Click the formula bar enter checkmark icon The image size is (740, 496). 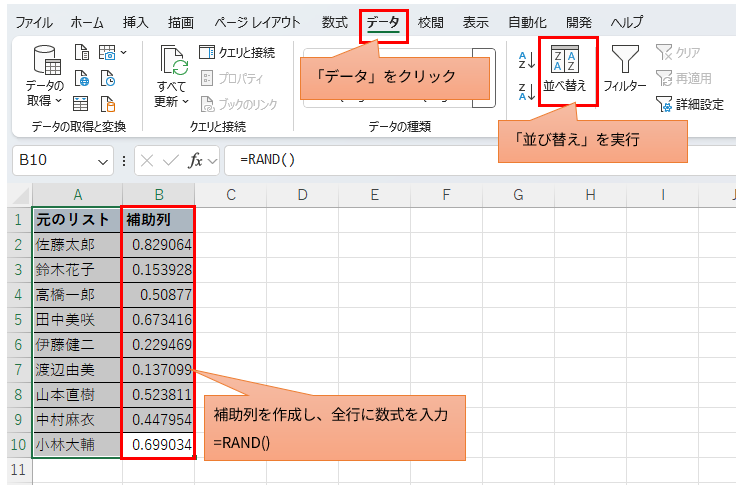(x=170, y=161)
